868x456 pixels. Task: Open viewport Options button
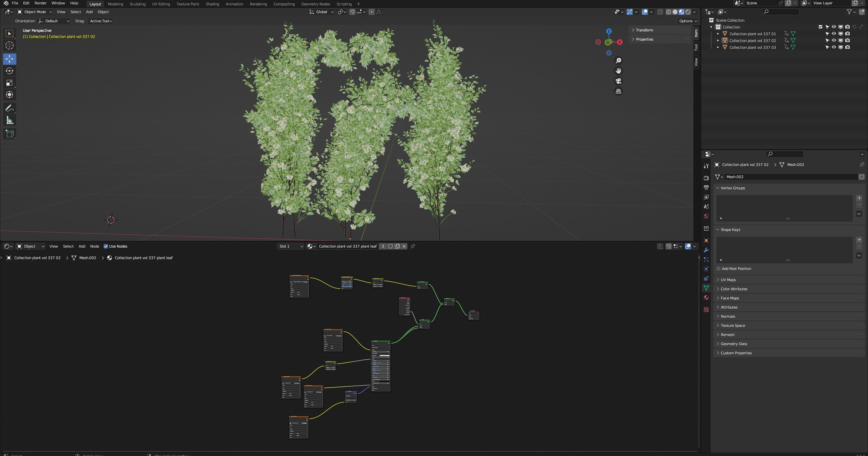click(x=688, y=21)
